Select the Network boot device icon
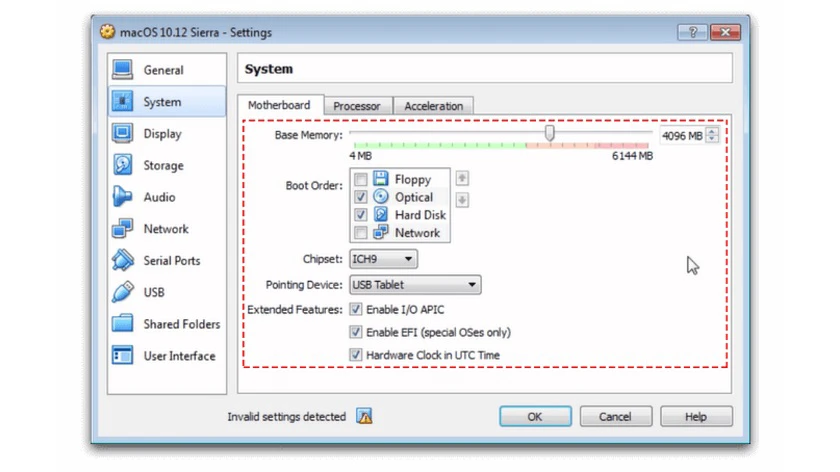 (381, 233)
